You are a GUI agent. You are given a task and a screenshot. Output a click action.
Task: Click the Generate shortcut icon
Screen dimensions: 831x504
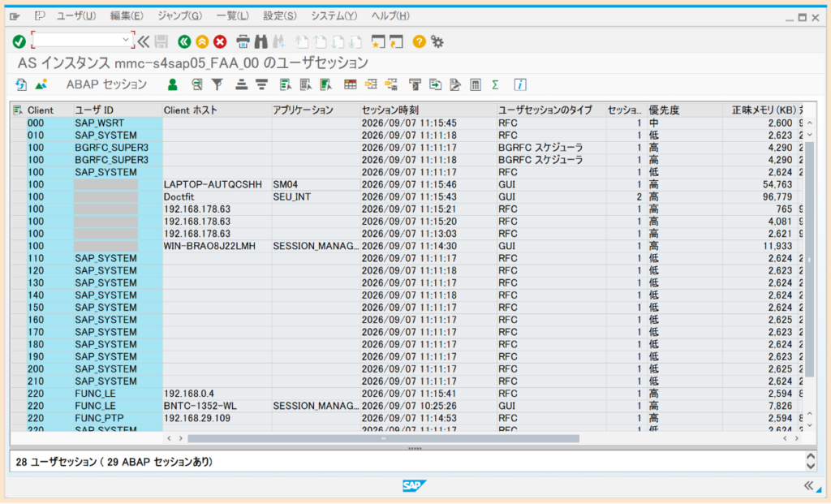[x=396, y=41]
